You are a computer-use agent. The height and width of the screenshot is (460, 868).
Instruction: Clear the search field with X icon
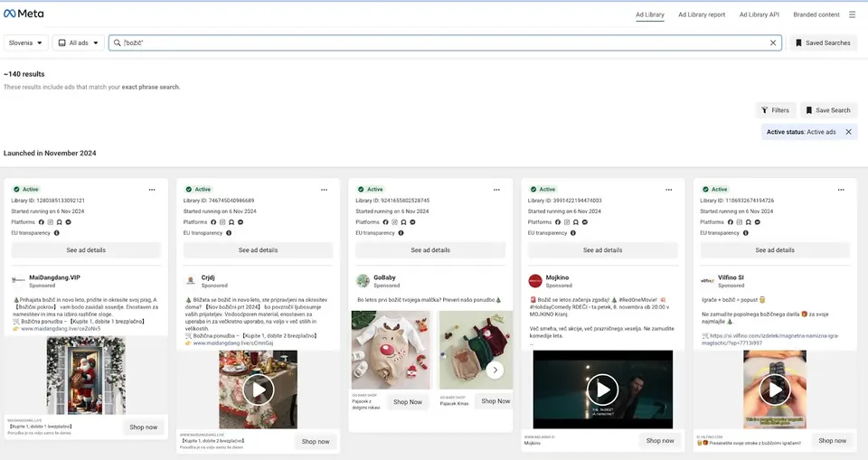click(x=773, y=43)
